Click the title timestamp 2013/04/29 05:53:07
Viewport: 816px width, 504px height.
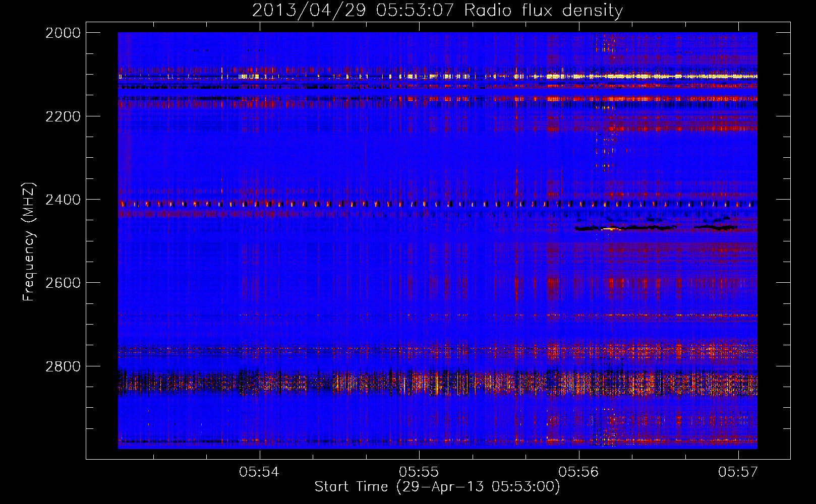tap(353, 11)
